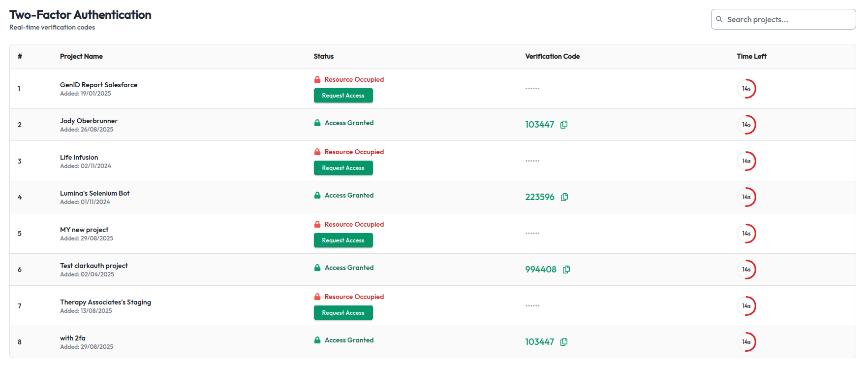Screen dimensions: 868x371
Task: Request access for GenID Report Salesforce
Action: 343,96
